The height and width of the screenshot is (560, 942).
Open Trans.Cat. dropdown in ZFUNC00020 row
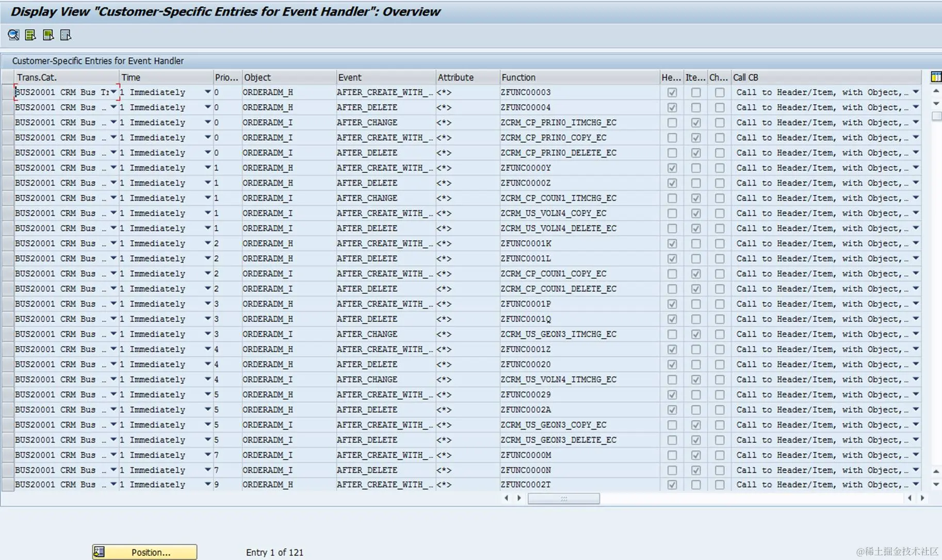pos(113,364)
